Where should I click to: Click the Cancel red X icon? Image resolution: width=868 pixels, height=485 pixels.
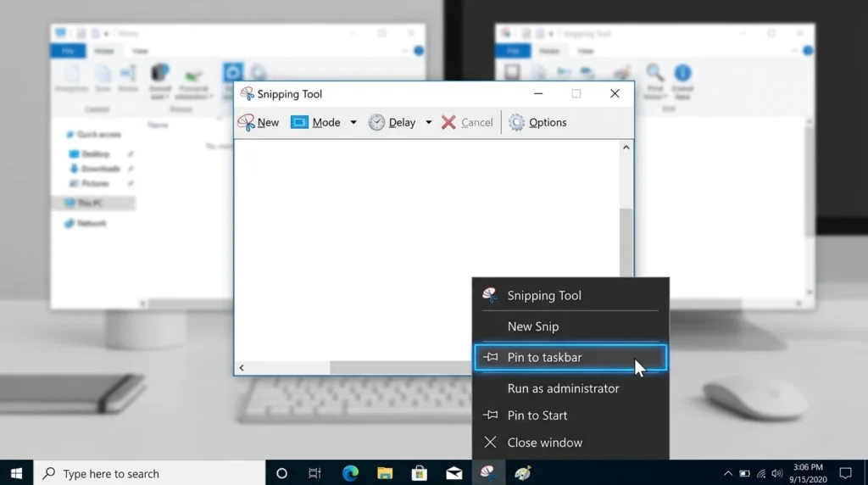click(448, 122)
